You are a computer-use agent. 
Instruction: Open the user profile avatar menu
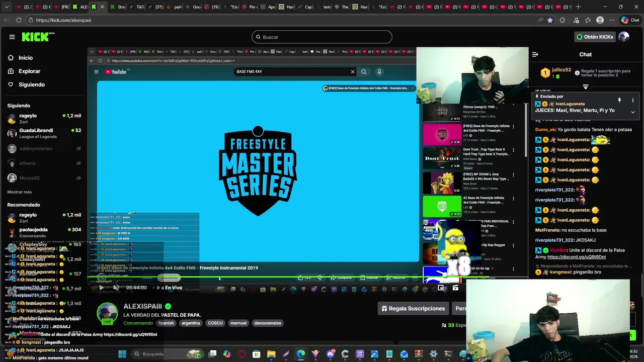coord(624,37)
